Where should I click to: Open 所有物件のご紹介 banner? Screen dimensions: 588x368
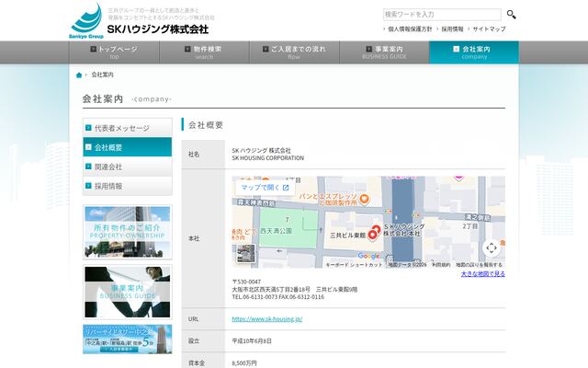128,232
